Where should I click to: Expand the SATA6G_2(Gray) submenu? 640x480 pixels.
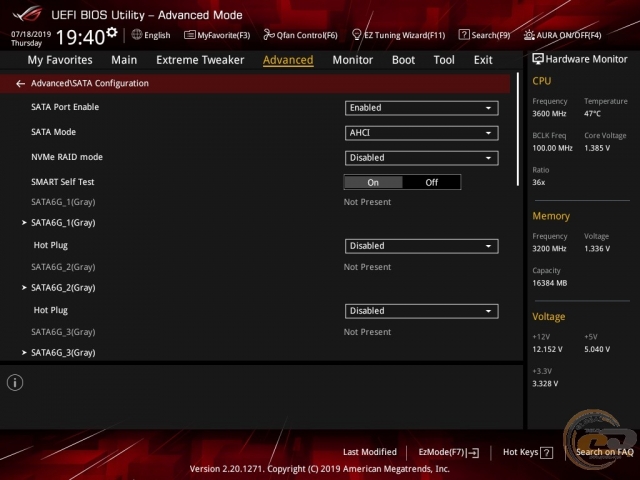pos(63,288)
